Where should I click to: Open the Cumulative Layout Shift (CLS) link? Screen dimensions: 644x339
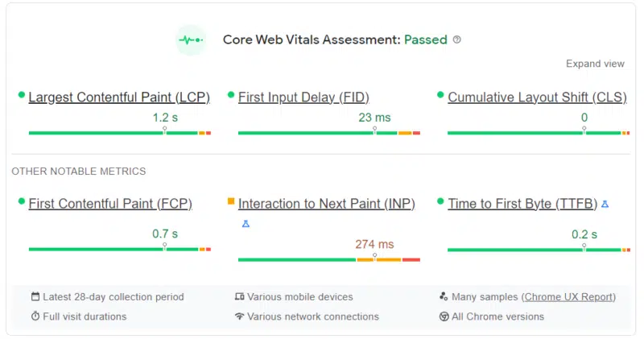coord(537,97)
